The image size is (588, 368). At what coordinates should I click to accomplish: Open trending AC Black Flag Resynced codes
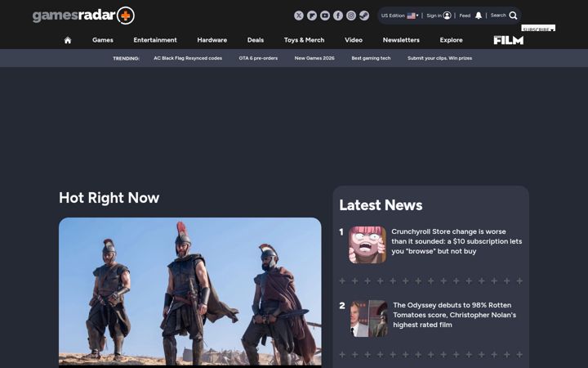point(188,58)
